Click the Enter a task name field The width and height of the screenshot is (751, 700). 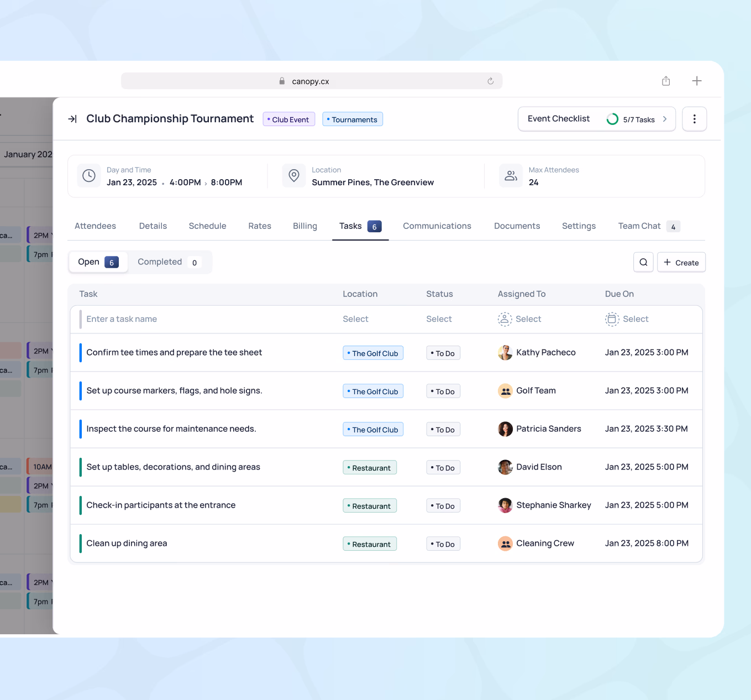click(x=122, y=319)
